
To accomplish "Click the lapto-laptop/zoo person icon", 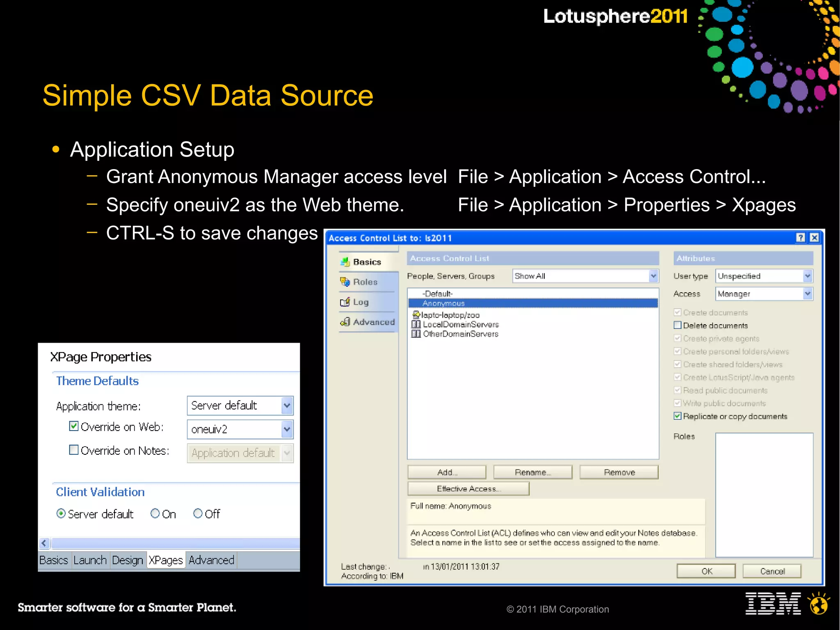I will [416, 315].
